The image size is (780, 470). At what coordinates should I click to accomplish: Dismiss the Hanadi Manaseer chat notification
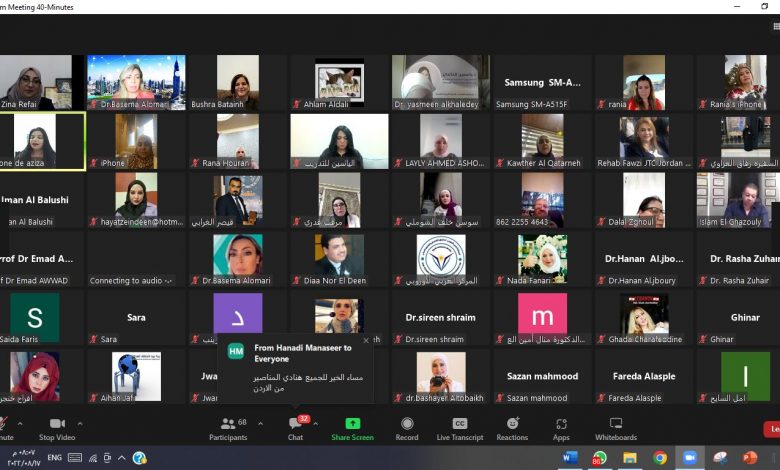pos(366,341)
